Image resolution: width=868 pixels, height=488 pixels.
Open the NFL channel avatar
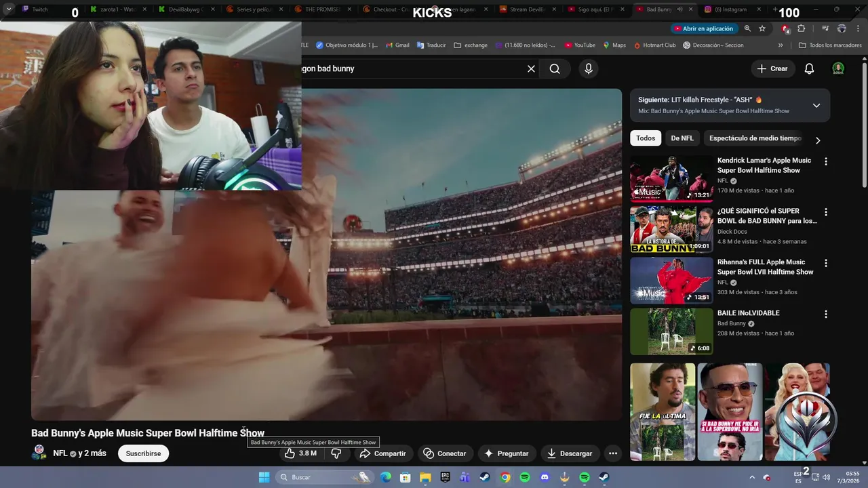[x=39, y=453]
